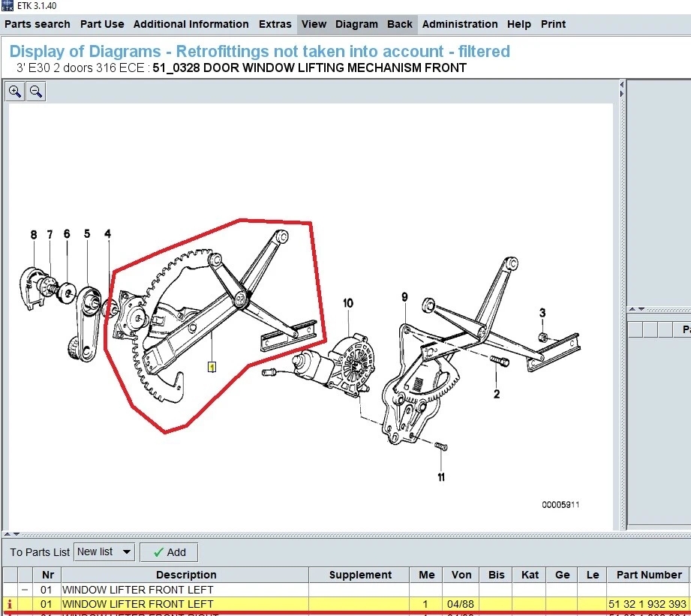Open the View menu
The width and height of the screenshot is (691, 616).
(314, 24)
